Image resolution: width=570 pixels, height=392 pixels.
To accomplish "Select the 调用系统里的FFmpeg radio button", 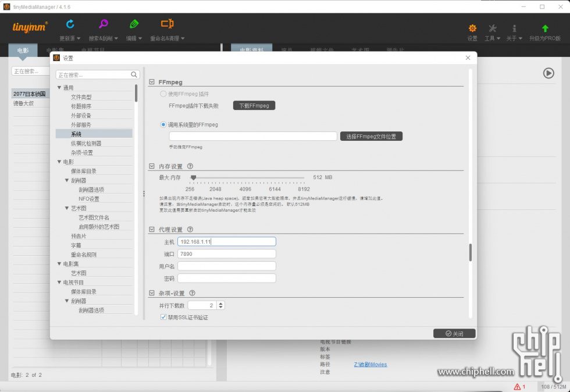I will pyautogui.click(x=163, y=124).
